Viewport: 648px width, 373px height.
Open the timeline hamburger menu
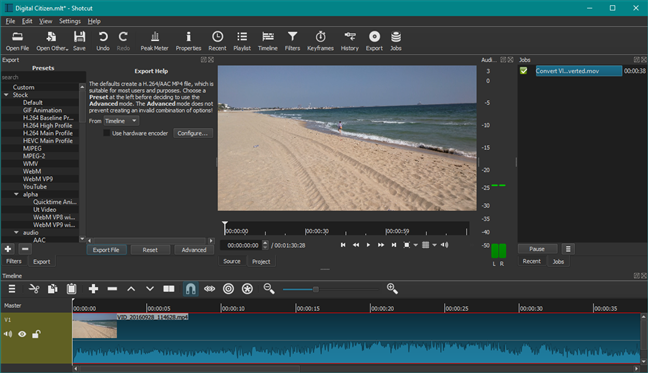pos(12,289)
